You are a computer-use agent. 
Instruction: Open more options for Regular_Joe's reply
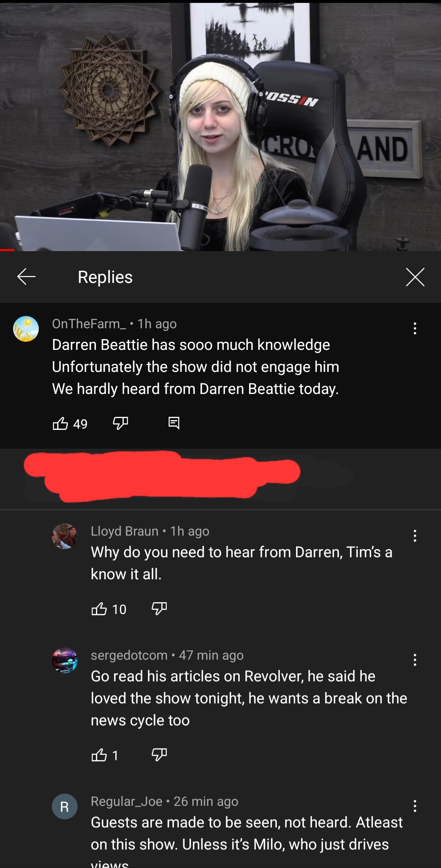415,806
